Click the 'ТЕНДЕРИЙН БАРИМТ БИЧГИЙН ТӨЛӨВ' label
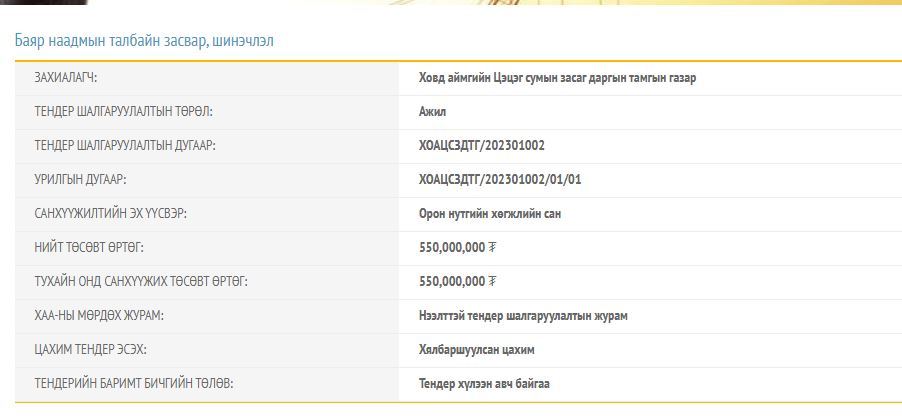902x418 pixels. click(x=134, y=384)
